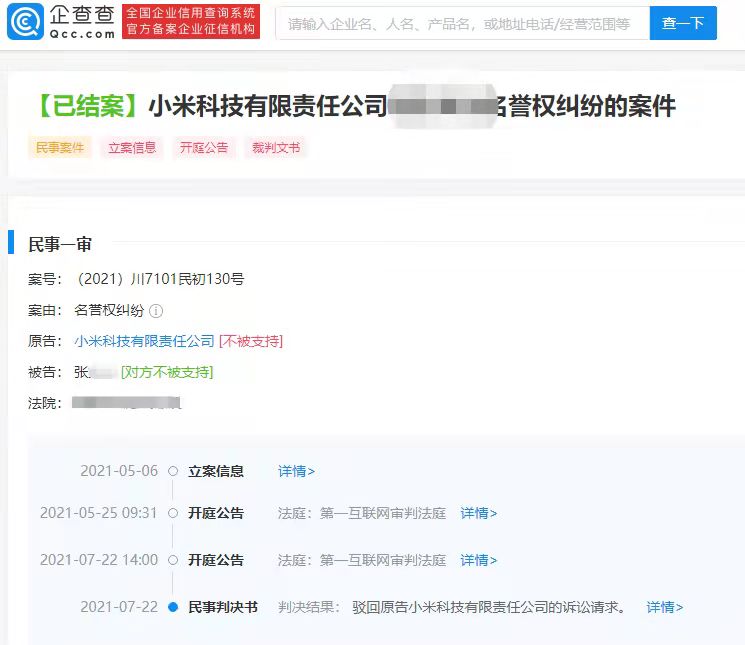Open 详情 for 2021-07-22 14:00 开庭公告
745x645 pixels.
click(478, 560)
